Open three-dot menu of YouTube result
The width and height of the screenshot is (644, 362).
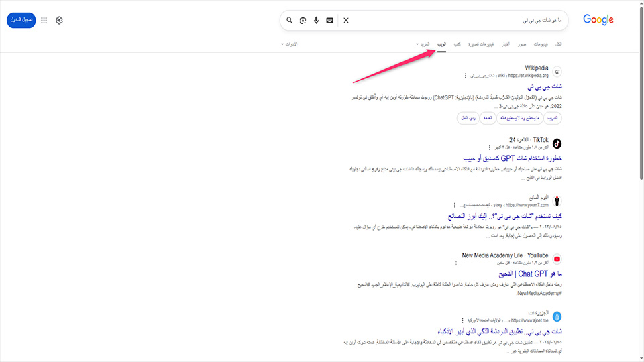pyautogui.click(x=456, y=263)
